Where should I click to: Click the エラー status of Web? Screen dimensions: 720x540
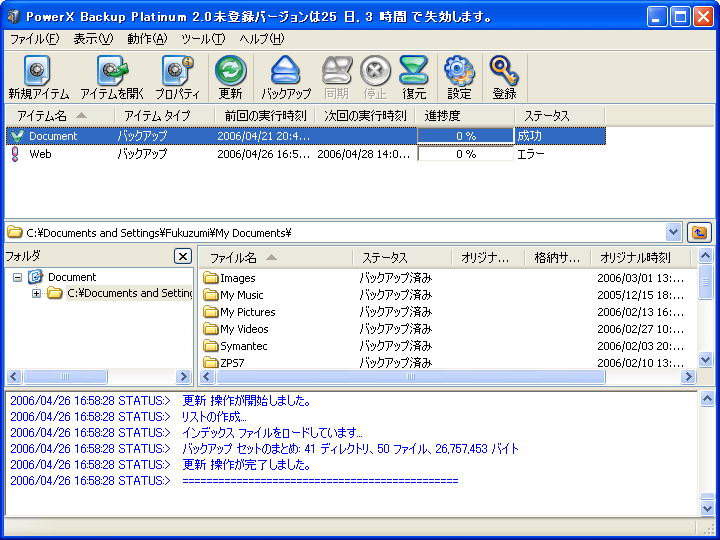pyautogui.click(x=531, y=154)
